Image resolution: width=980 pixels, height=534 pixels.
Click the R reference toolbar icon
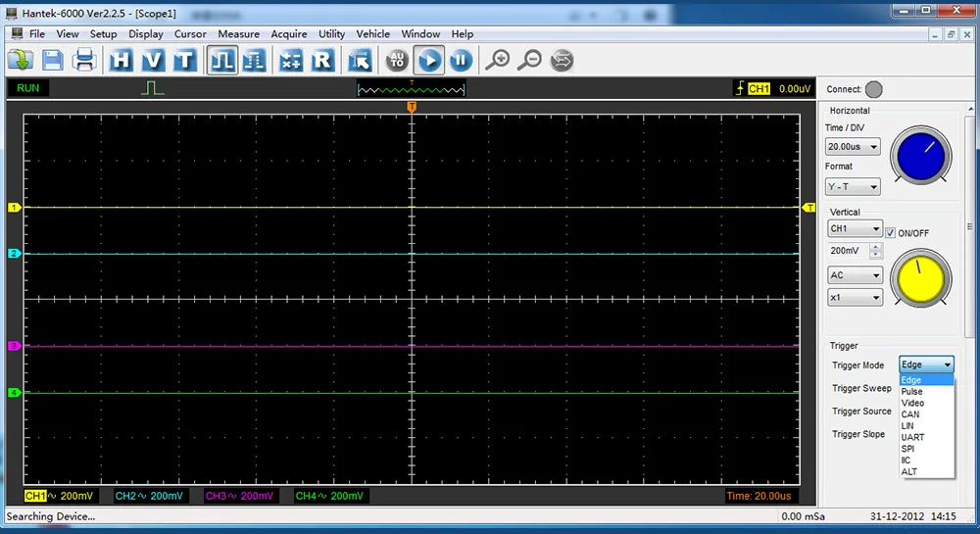322,61
